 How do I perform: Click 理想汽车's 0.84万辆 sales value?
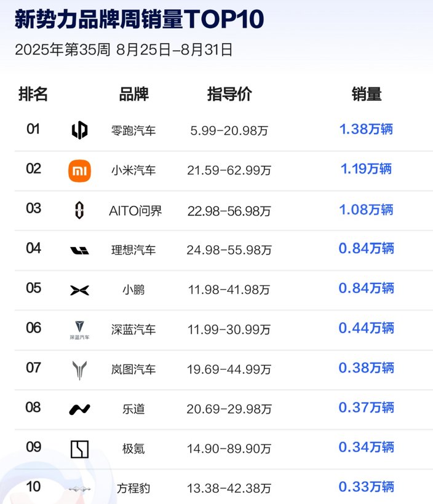coord(366,249)
